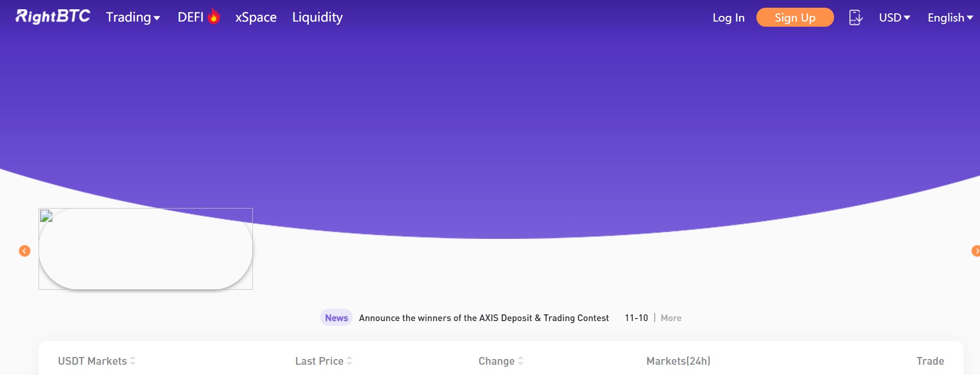Click the News badge

[x=336, y=317]
